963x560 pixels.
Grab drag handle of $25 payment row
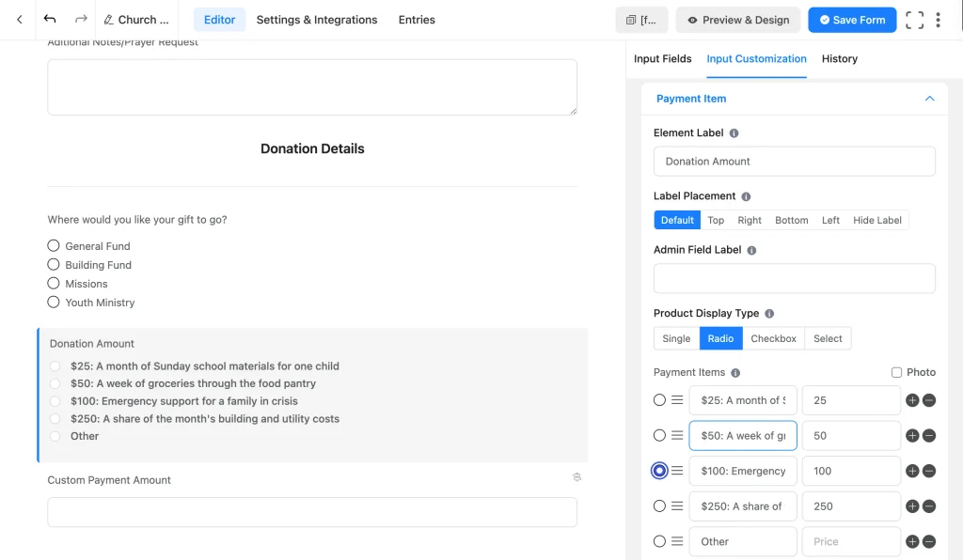(677, 400)
